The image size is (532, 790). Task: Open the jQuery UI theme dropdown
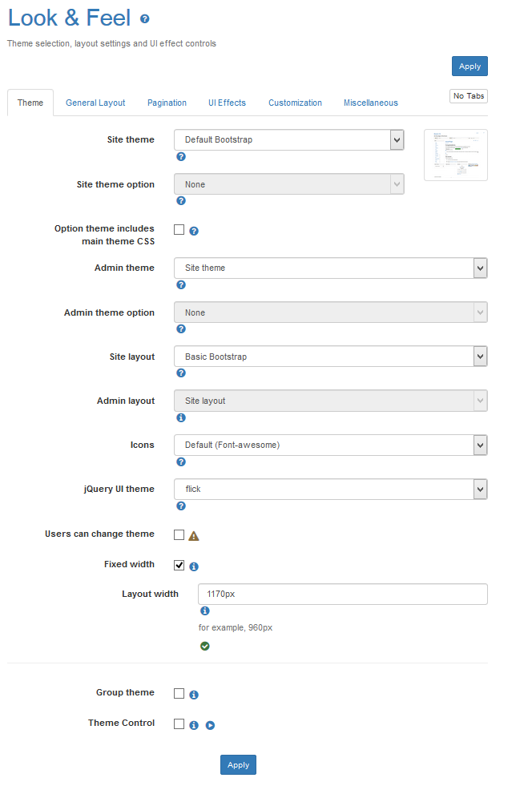tap(330, 489)
